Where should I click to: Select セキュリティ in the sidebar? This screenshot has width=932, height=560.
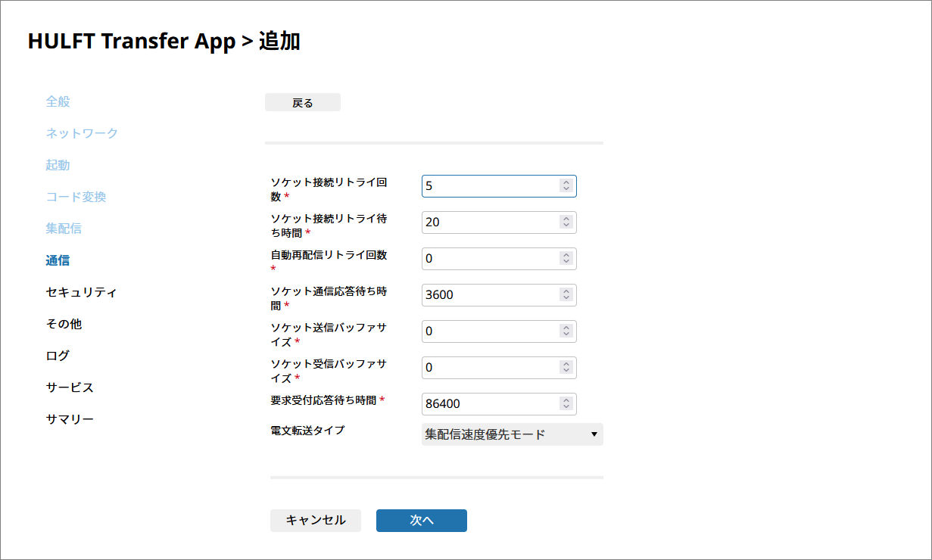(81, 292)
